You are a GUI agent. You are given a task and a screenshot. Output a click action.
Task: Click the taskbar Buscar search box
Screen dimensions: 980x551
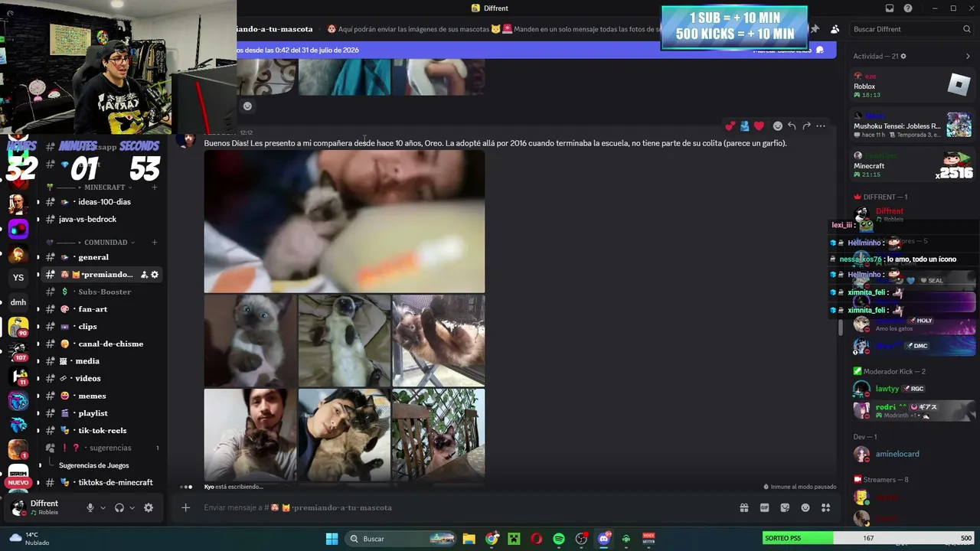point(402,539)
